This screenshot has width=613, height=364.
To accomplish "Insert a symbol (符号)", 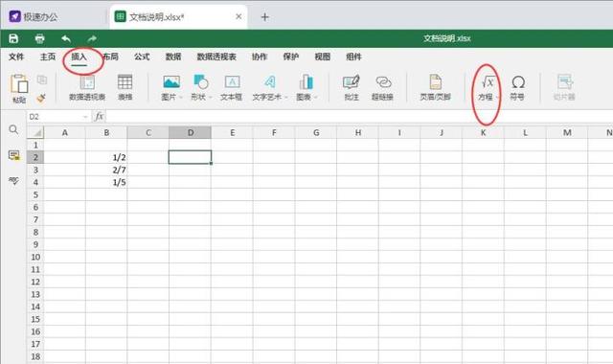I will 517,88.
